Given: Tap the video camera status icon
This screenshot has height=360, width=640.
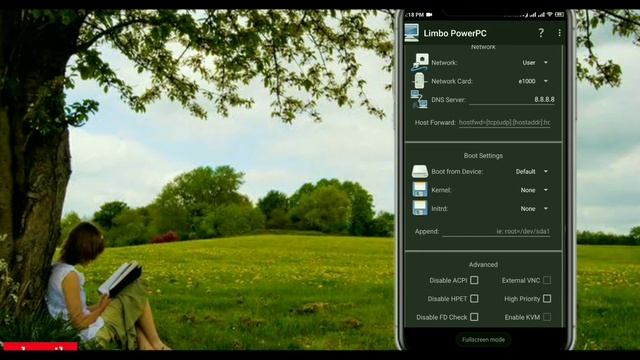Looking at the screenshot, I should [x=429, y=15].
